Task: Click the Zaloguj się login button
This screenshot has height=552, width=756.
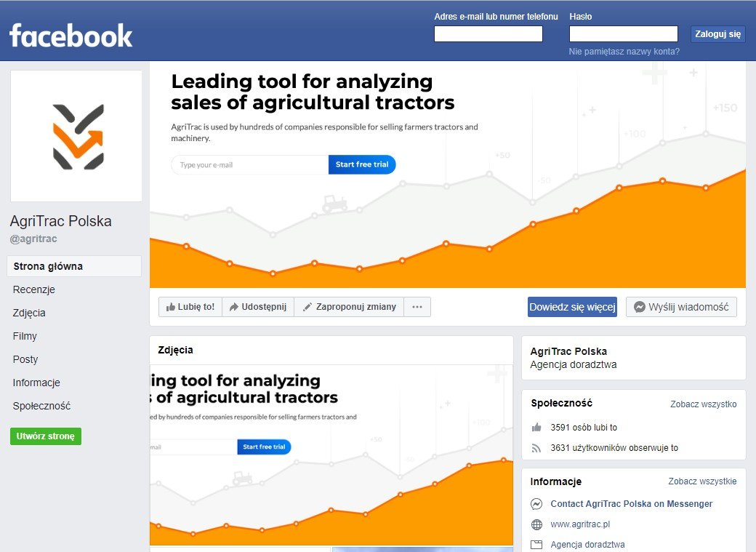Action: click(x=718, y=33)
